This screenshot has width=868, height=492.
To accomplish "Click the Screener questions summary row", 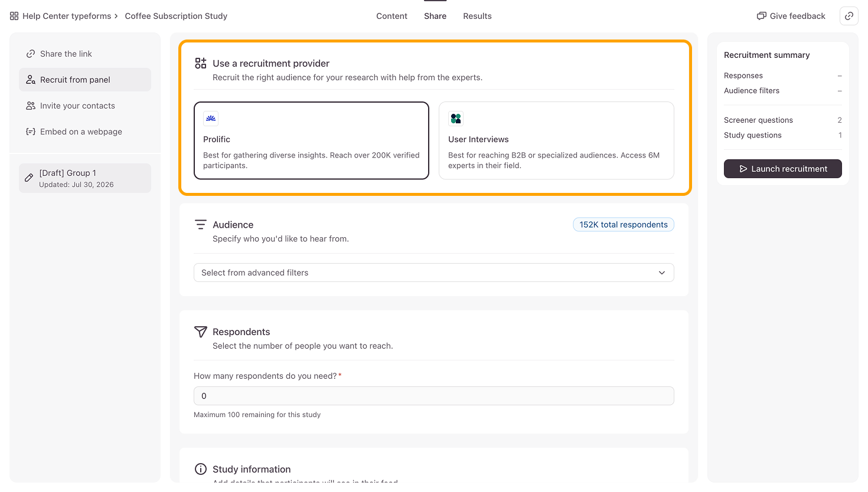I will click(x=783, y=120).
